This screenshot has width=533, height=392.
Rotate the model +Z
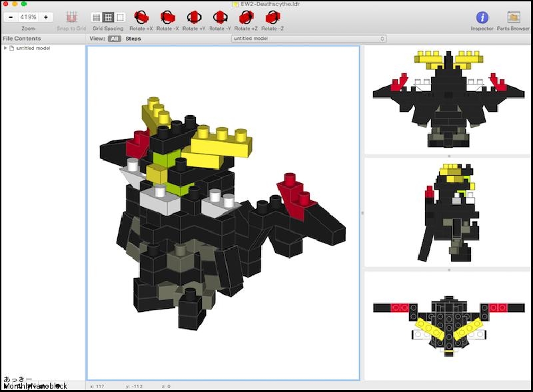tap(246, 17)
